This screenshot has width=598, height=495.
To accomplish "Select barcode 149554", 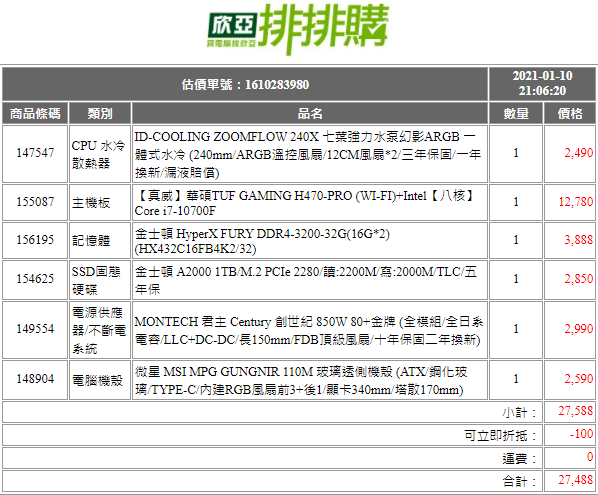I will [35, 329].
